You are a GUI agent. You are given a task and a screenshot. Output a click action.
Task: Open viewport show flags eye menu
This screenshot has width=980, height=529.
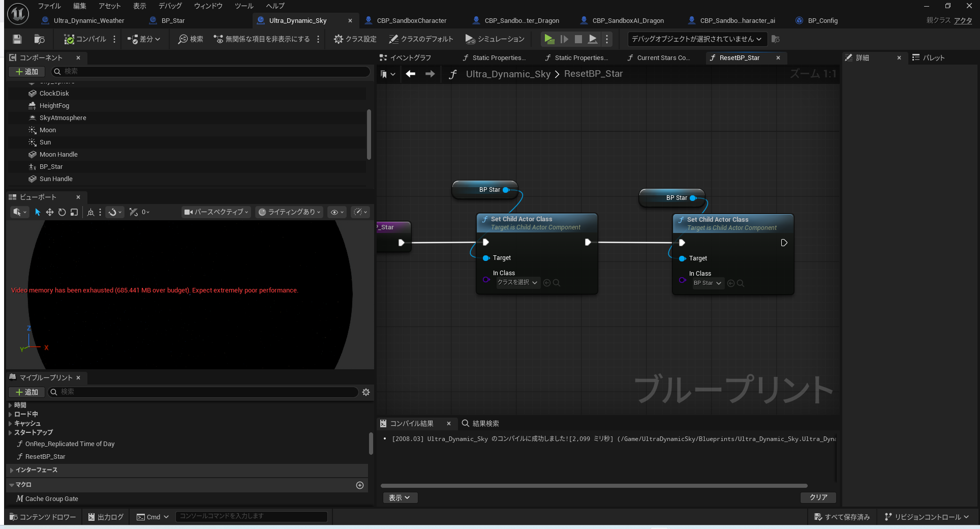(337, 212)
